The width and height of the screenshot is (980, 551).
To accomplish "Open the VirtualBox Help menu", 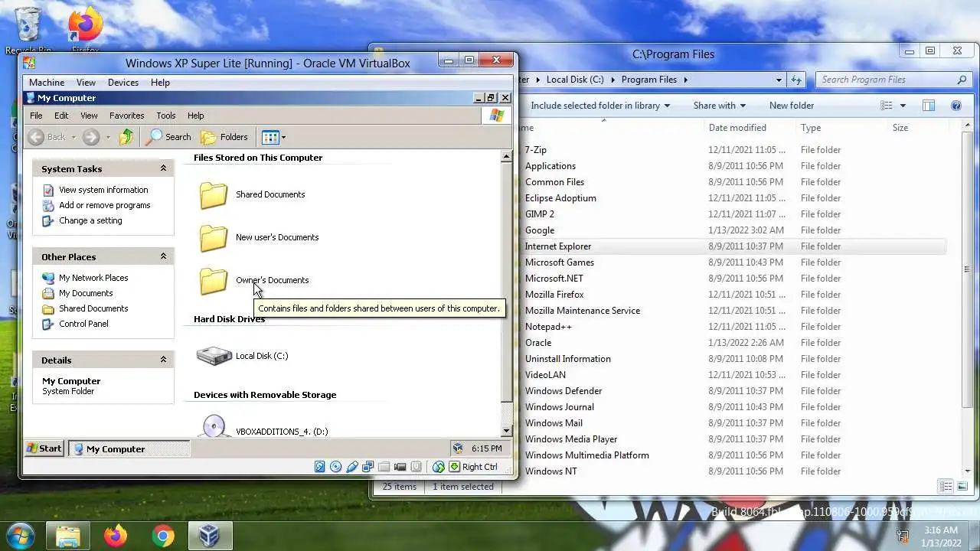I will tap(160, 83).
